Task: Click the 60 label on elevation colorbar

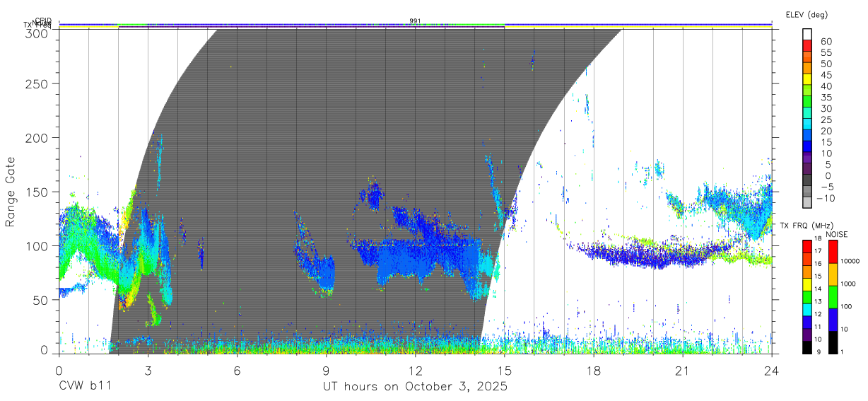Action: coord(826,42)
